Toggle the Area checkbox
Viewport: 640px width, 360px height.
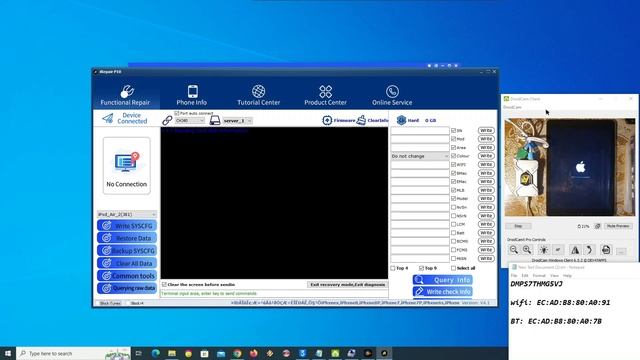pos(453,147)
